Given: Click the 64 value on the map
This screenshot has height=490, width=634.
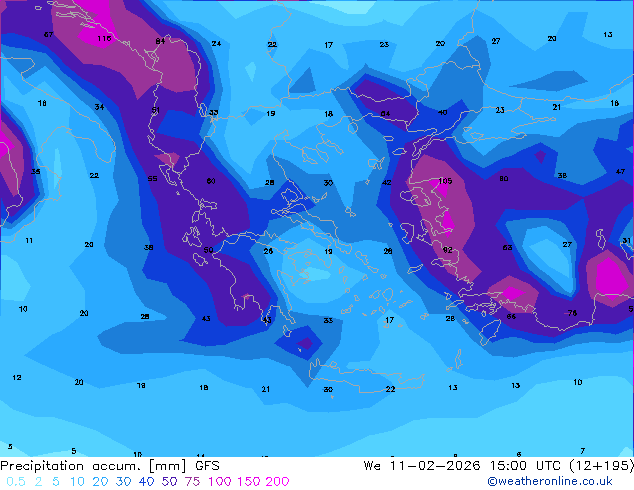Looking at the screenshot, I should (385, 114).
